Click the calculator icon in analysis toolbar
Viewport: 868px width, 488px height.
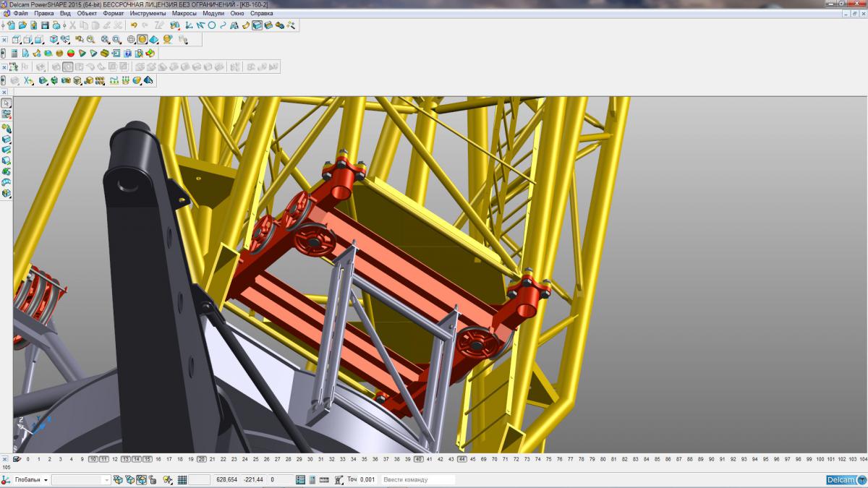pos(14,53)
